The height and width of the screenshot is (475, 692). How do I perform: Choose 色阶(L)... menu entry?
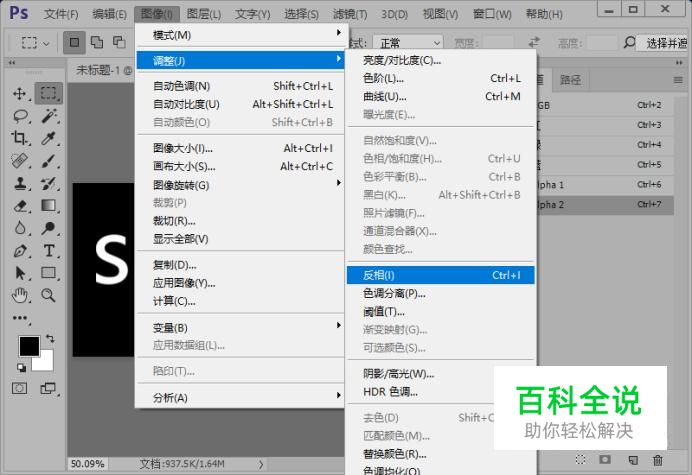tap(441, 79)
